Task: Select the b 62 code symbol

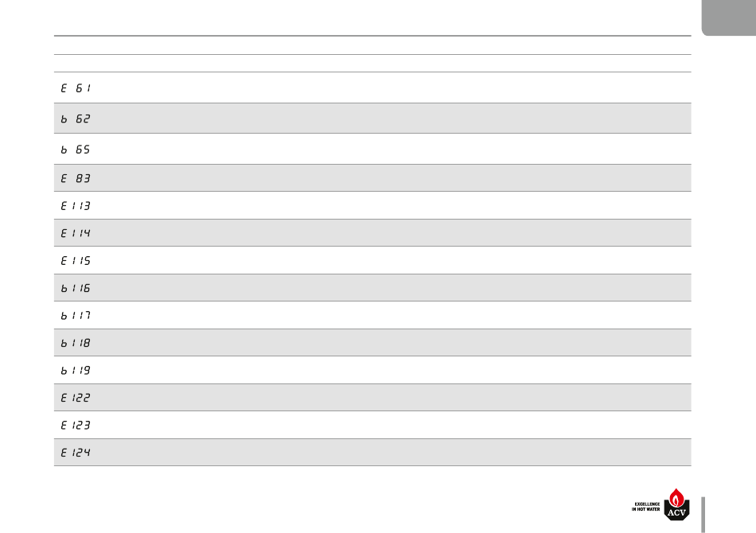Action: coord(76,119)
